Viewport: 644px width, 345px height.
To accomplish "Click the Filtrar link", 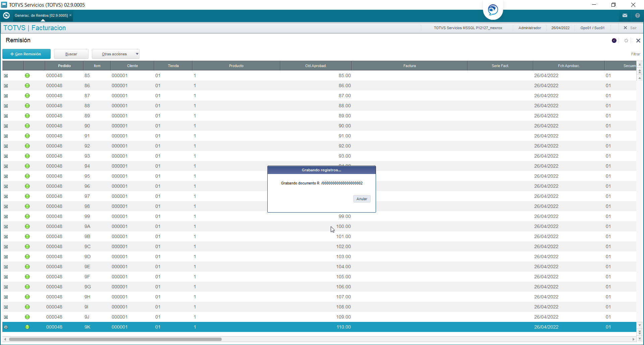I will (636, 54).
